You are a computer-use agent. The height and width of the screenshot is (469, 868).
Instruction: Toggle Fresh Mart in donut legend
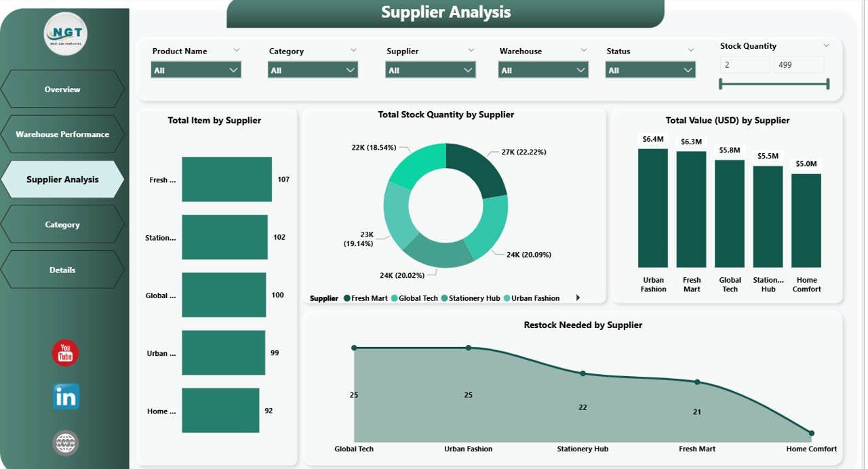[x=366, y=298]
